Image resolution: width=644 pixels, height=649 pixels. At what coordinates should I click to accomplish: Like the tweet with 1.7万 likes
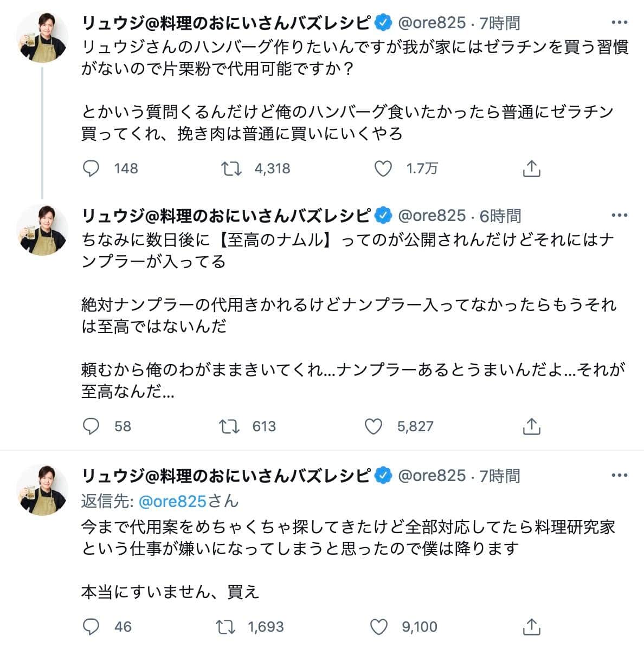click(x=383, y=168)
